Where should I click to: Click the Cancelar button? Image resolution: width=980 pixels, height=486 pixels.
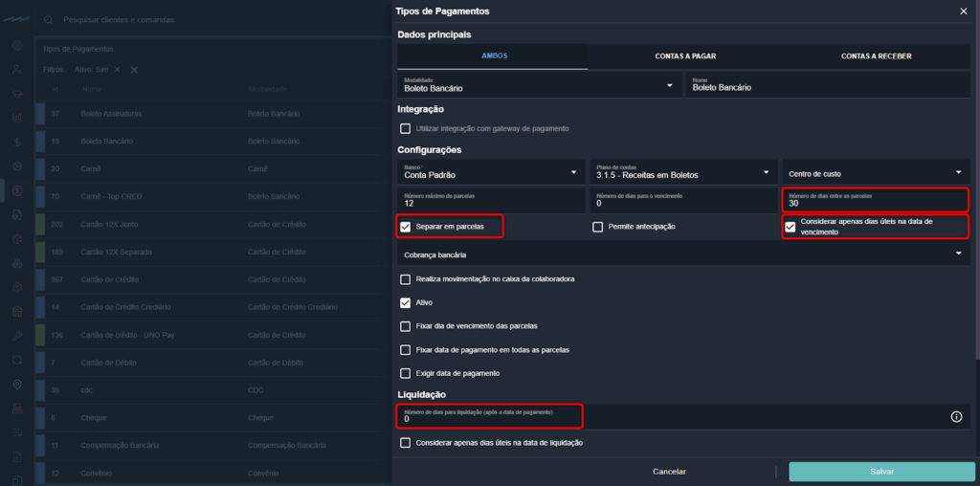click(x=669, y=472)
